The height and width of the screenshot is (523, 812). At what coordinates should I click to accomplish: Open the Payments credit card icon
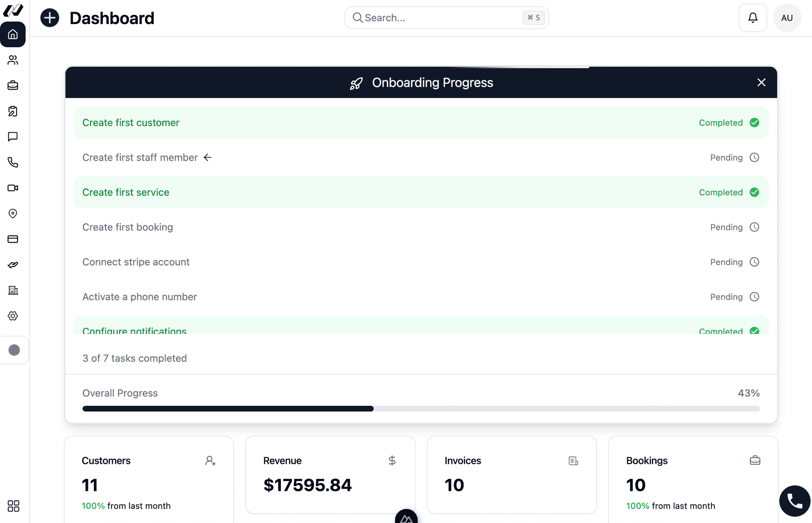pyautogui.click(x=13, y=239)
